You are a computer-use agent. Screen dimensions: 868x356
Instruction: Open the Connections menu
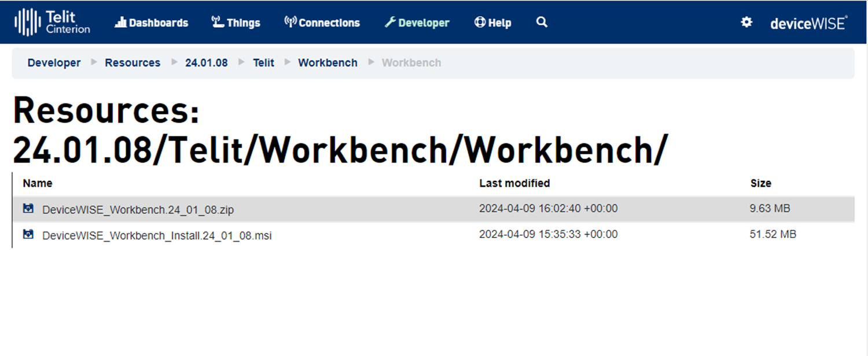[x=322, y=23]
